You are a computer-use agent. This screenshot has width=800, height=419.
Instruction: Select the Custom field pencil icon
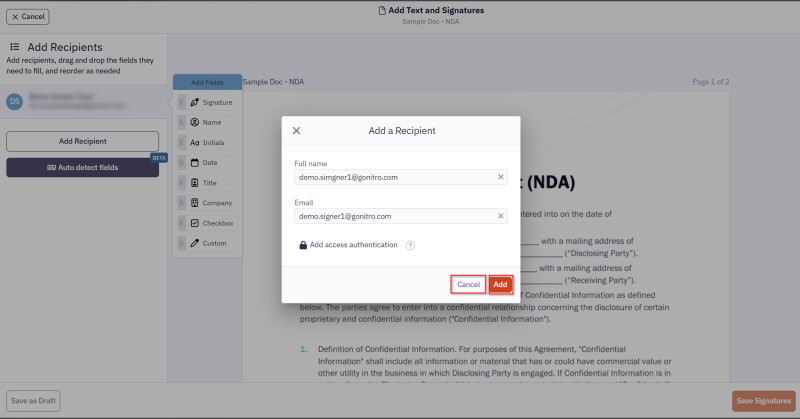pyautogui.click(x=194, y=243)
